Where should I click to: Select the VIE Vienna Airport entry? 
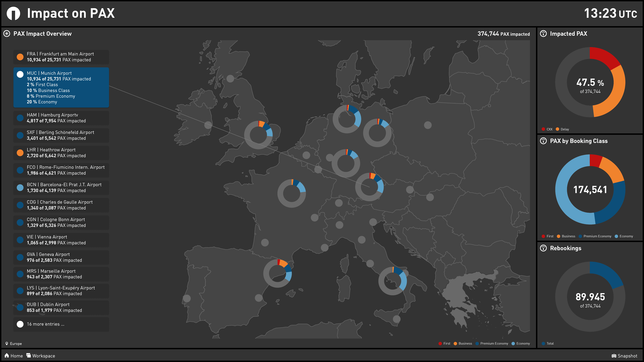coord(61,240)
